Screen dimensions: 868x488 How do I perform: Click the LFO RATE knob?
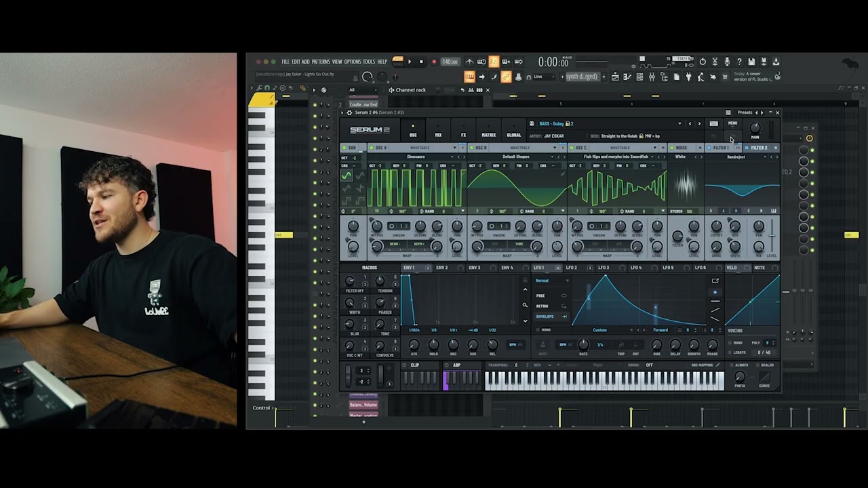tap(583, 344)
